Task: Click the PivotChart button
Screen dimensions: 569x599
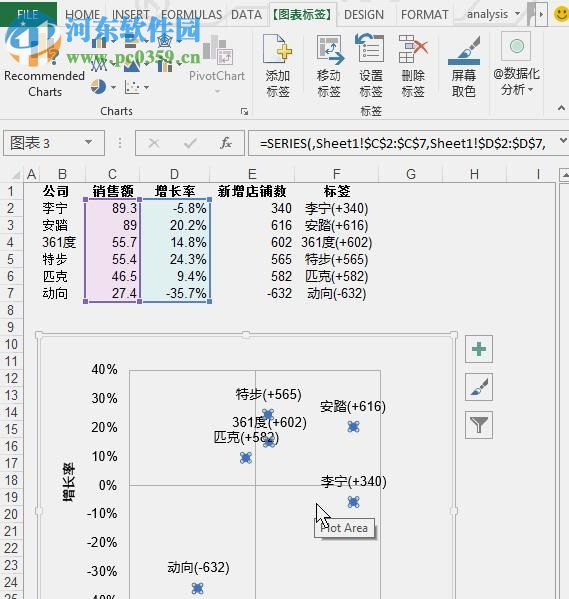Action: pos(217,65)
